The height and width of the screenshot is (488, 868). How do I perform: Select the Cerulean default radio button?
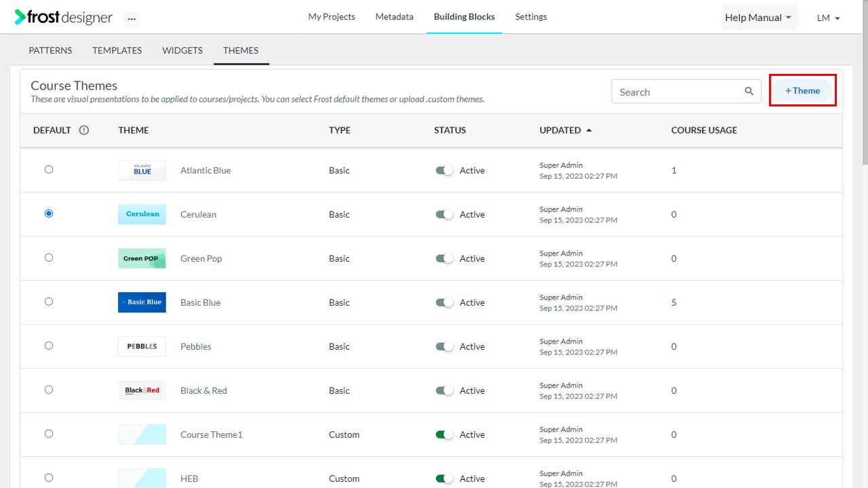[x=49, y=213]
